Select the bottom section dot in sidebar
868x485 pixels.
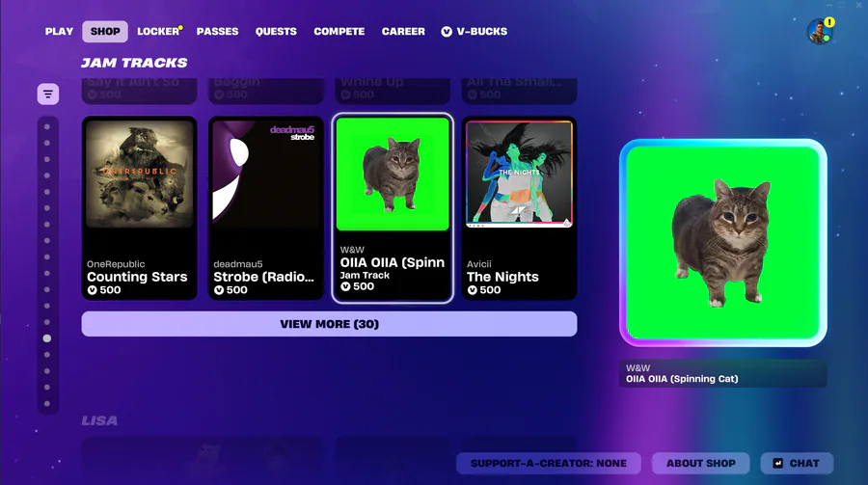click(x=47, y=404)
